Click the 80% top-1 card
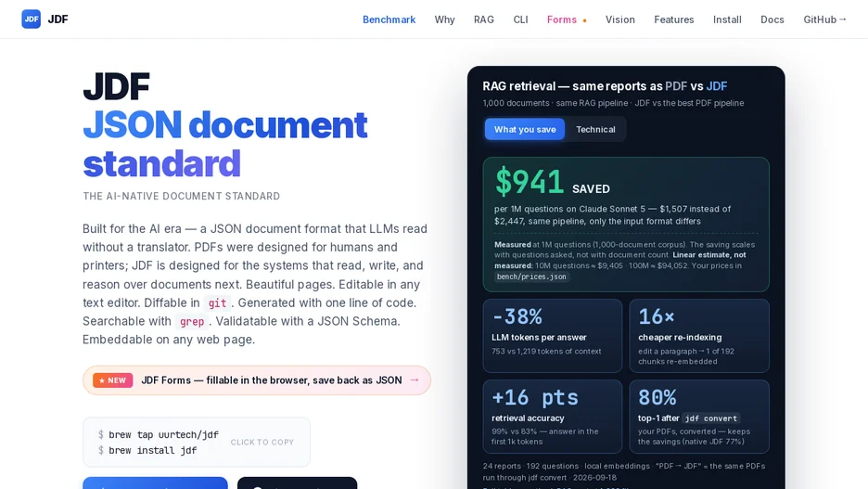Viewport: 868px width, 489px height. point(699,417)
